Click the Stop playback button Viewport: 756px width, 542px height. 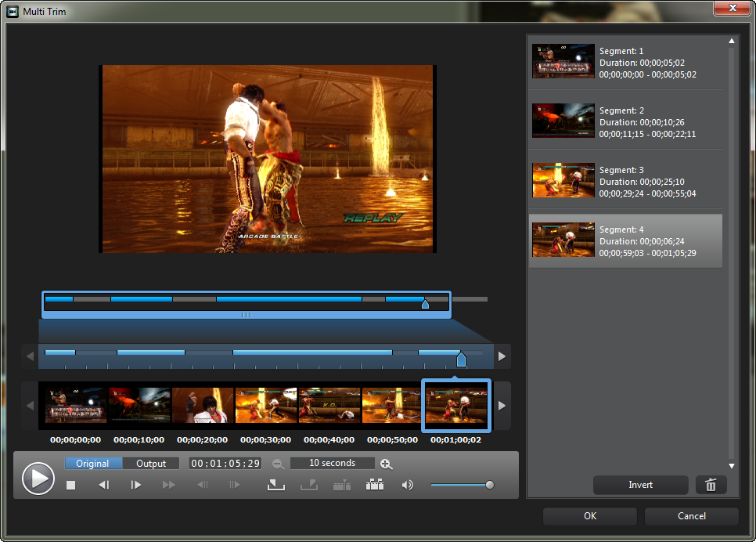[70, 485]
